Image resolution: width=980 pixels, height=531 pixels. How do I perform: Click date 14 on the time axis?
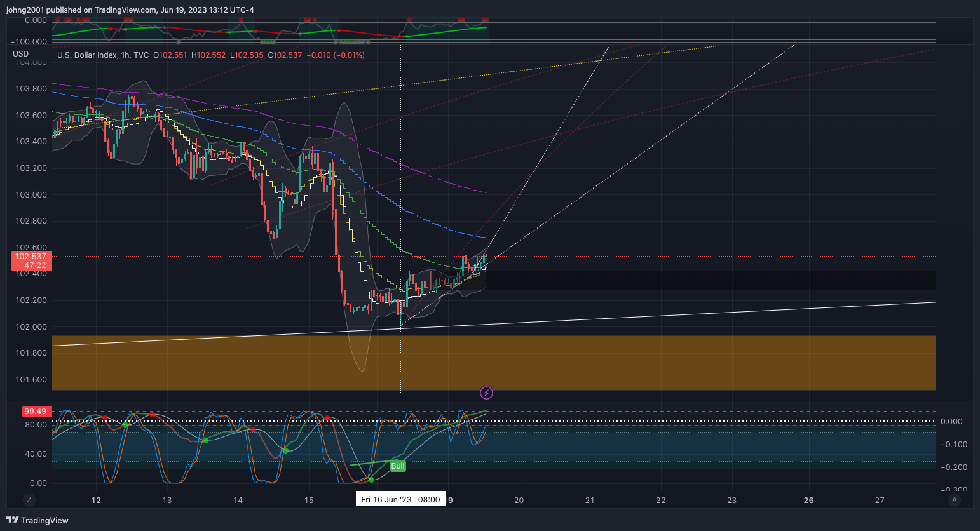(238, 501)
